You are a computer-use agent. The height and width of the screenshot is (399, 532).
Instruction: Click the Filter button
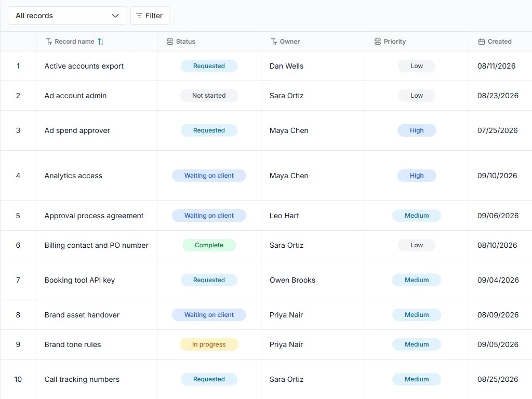150,16
